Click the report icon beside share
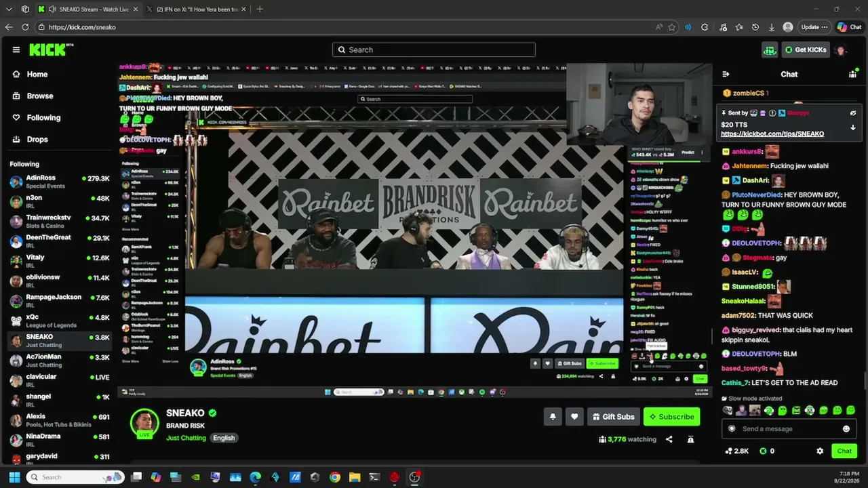The image size is (868, 488). (690, 439)
